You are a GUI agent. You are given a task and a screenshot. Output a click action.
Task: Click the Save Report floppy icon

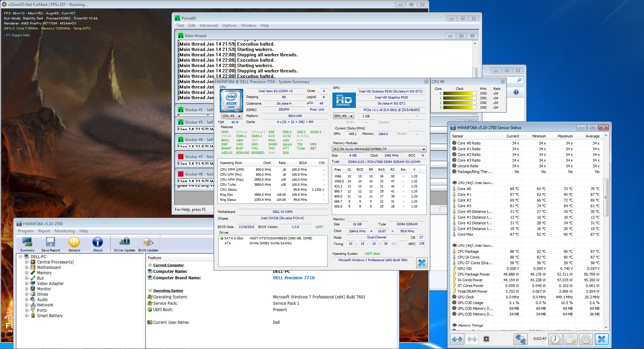point(51,244)
